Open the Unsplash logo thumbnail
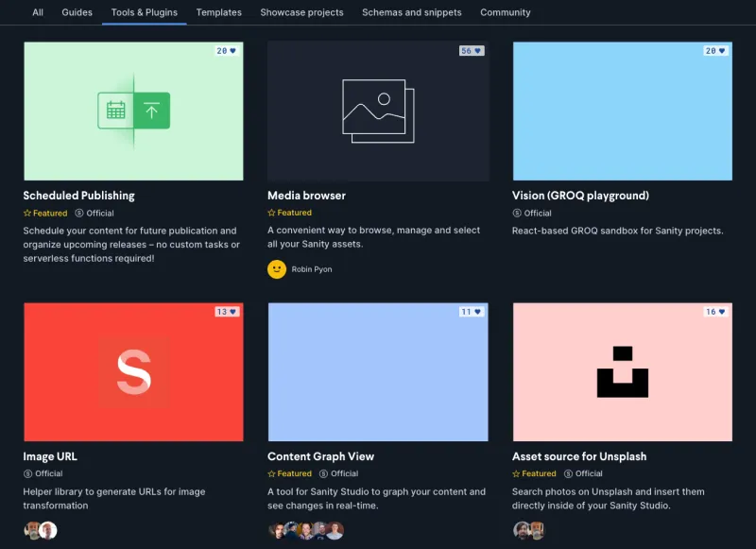 [x=623, y=371]
